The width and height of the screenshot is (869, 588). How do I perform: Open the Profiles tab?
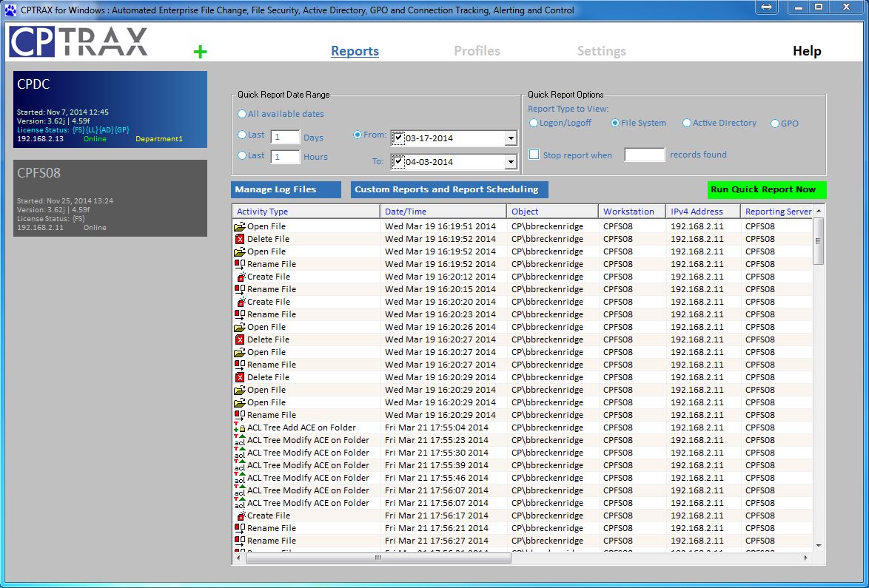477,51
